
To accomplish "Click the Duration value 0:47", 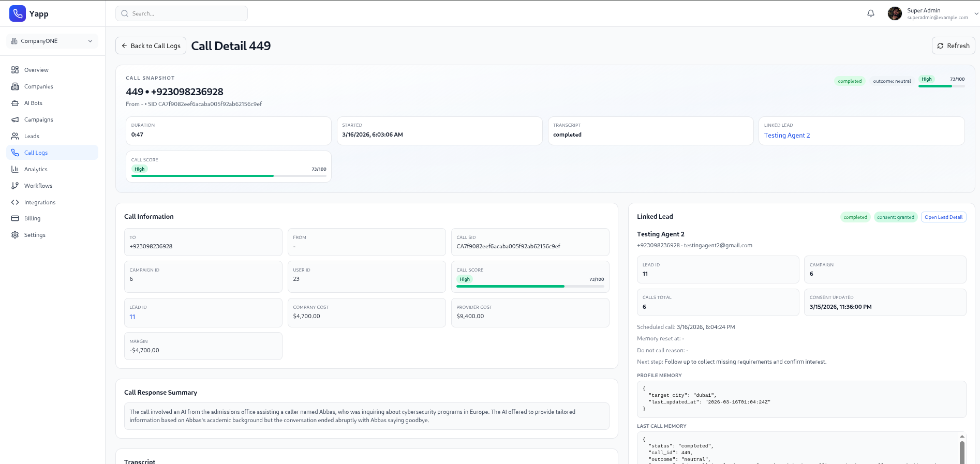I will tap(137, 134).
